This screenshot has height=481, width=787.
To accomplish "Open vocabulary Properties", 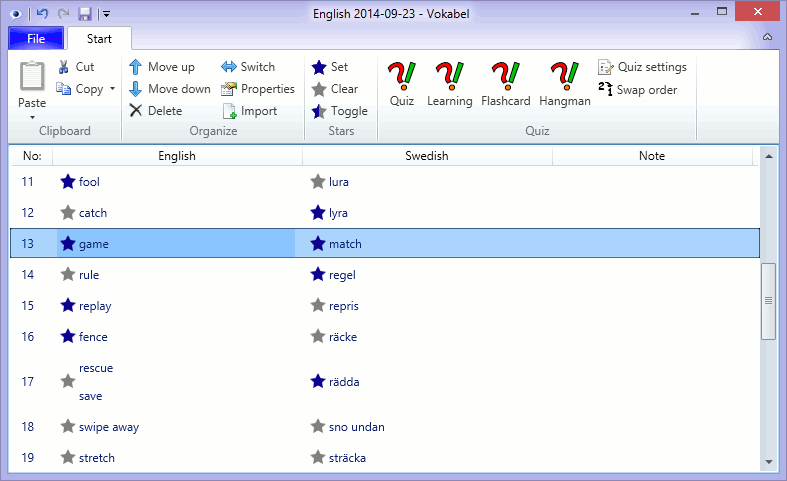I will 258,89.
